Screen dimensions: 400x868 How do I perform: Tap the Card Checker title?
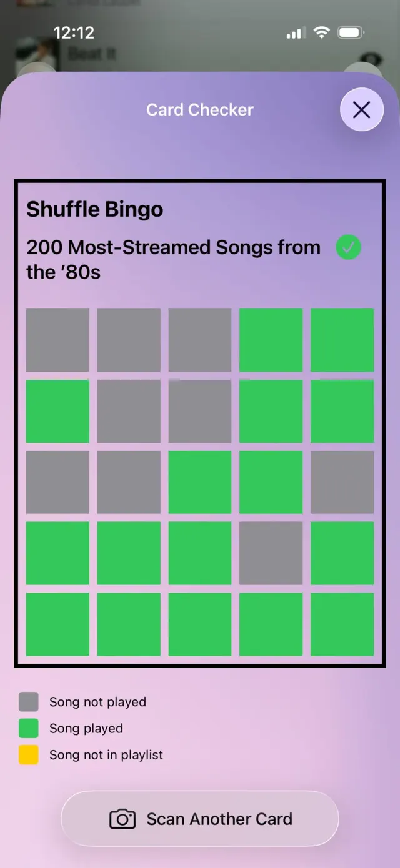(x=199, y=110)
